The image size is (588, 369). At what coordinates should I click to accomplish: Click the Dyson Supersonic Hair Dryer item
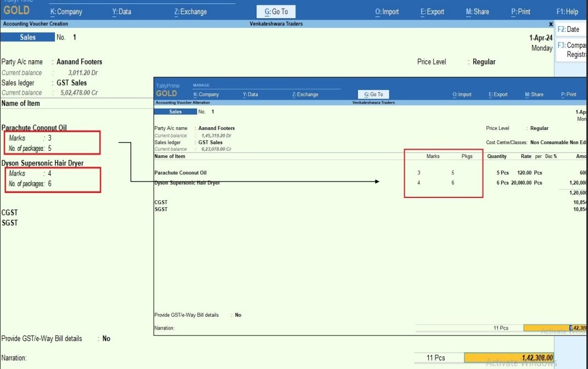click(42, 163)
